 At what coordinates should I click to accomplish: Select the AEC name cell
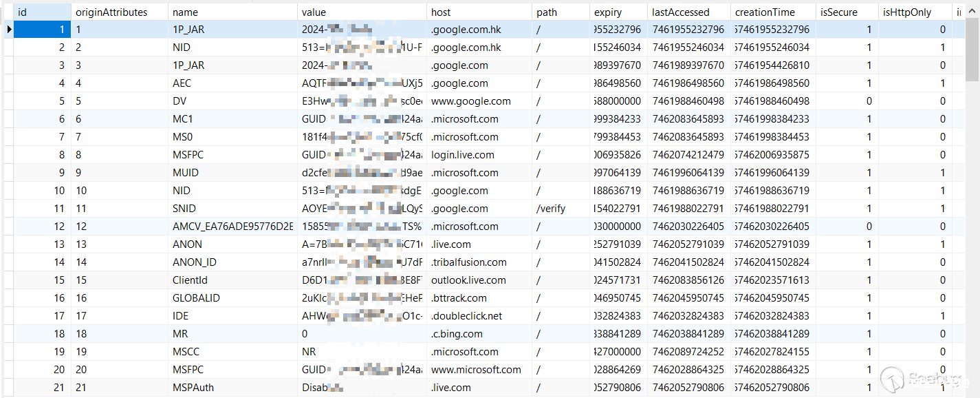[x=232, y=83]
